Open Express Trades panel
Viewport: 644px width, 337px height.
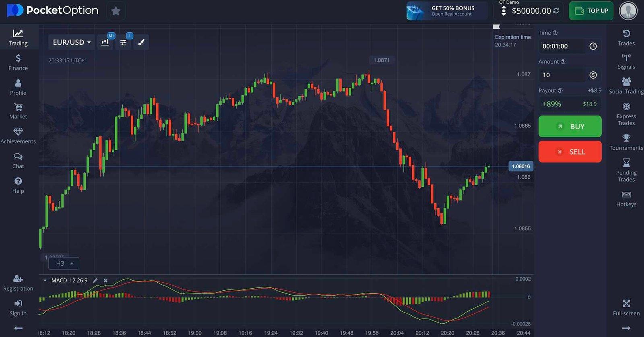pos(626,114)
